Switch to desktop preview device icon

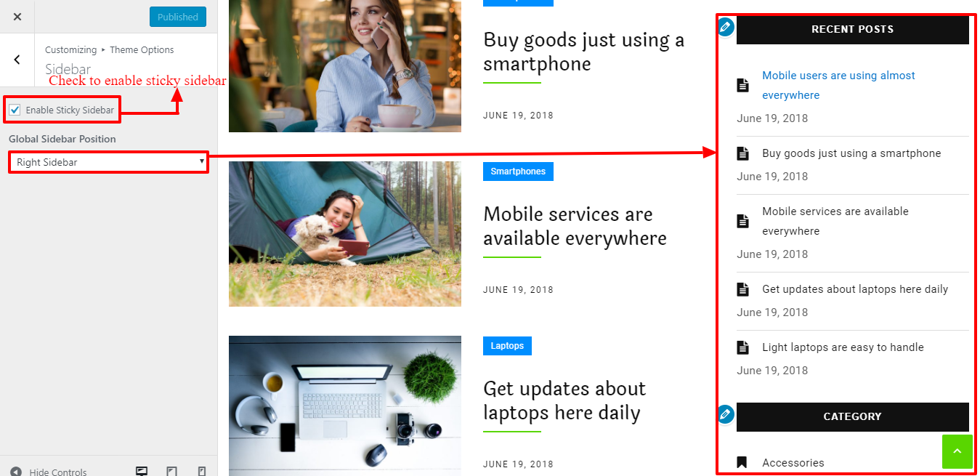142,471
